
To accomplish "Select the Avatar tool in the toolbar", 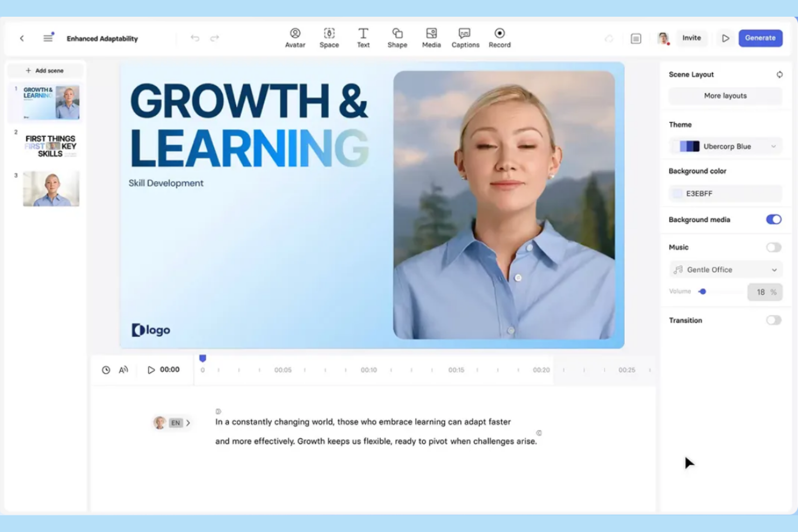I will pyautogui.click(x=295, y=38).
